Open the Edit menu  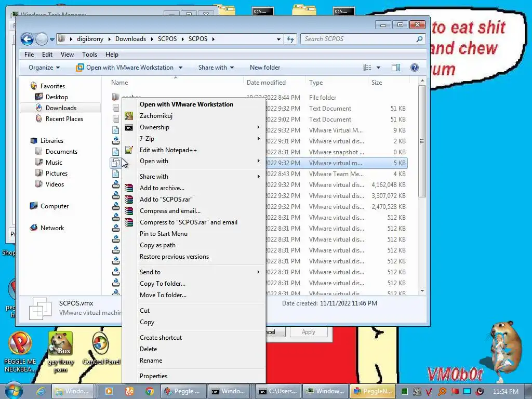47,54
